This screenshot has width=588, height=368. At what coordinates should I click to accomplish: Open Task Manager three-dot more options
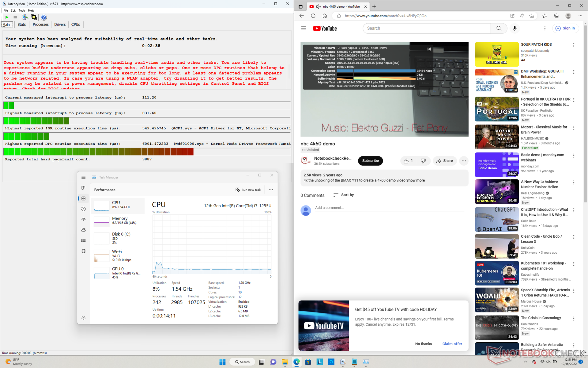271,190
